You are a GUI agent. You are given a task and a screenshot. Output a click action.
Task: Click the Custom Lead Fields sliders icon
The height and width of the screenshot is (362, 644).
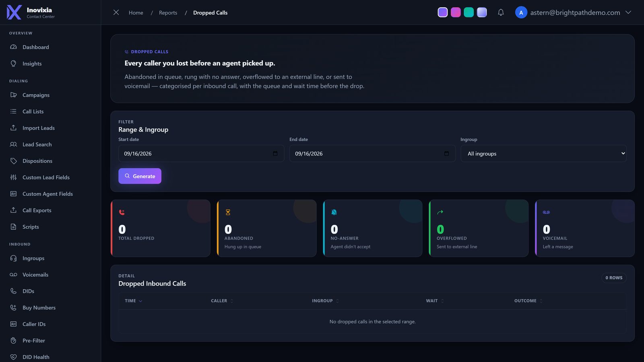click(13, 177)
